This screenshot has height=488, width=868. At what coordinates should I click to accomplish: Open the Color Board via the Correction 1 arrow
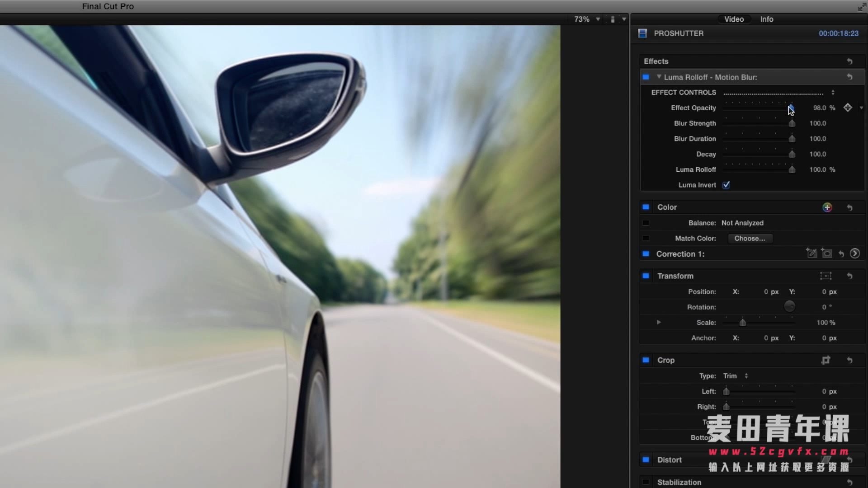tap(854, 253)
